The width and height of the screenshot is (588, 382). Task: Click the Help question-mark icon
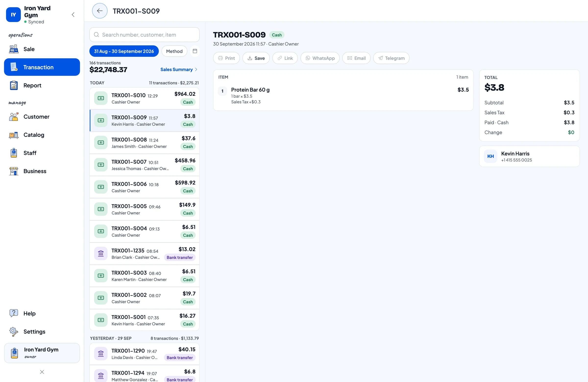14,313
